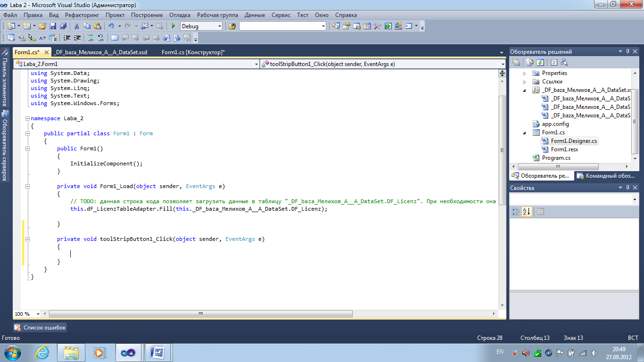Save Form1.cs with the floppy icon
This screenshot has width=644, height=362.
(53, 26)
